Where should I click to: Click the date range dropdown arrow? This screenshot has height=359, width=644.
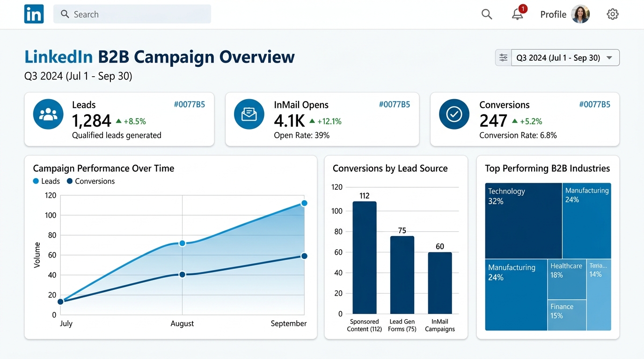[609, 58]
